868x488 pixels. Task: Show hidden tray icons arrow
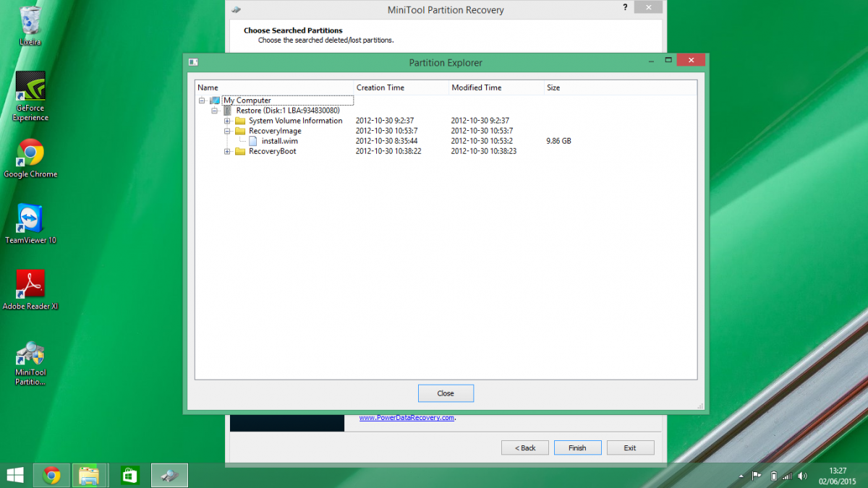point(741,476)
